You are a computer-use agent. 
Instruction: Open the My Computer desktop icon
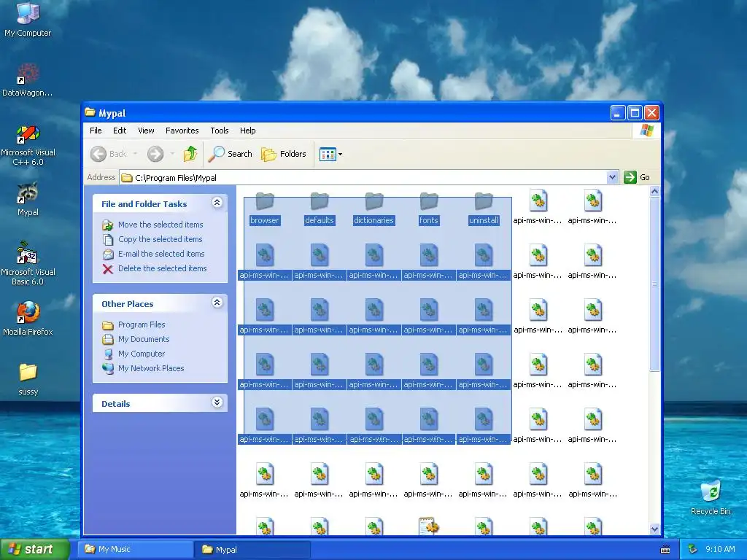[28, 19]
